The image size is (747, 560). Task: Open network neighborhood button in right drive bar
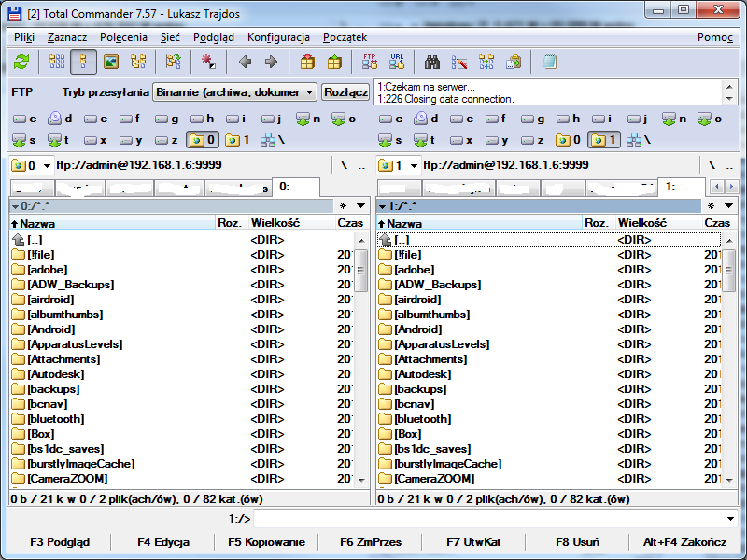tap(639, 141)
